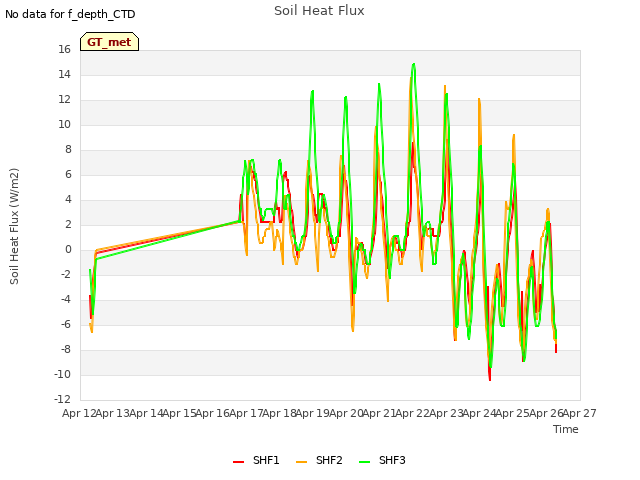Click the orange SHF2 legend color marker

pyautogui.click(x=301, y=462)
